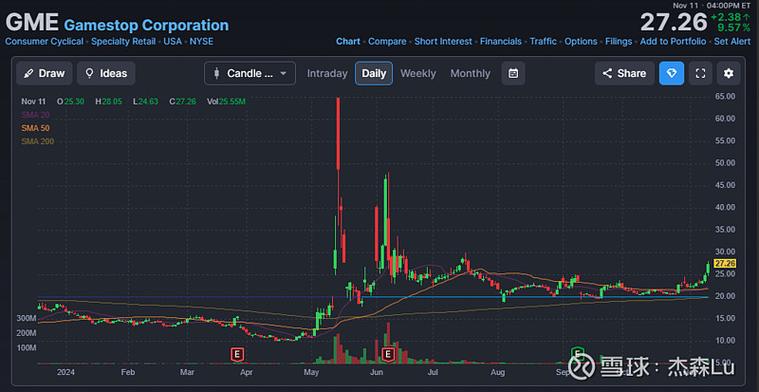Click the lightbulb icon in Ideas button

pyautogui.click(x=90, y=73)
